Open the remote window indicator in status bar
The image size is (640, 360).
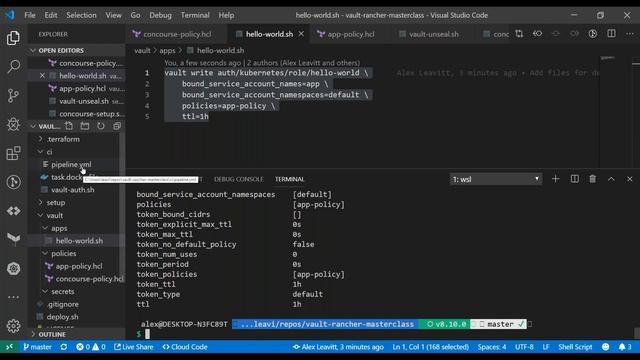tap(9, 347)
